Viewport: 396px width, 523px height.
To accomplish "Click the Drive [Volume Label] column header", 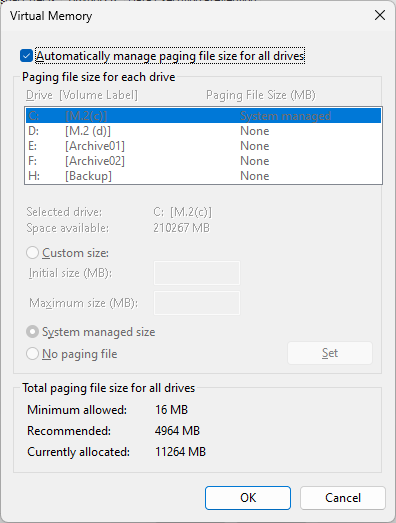I will point(82,95).
